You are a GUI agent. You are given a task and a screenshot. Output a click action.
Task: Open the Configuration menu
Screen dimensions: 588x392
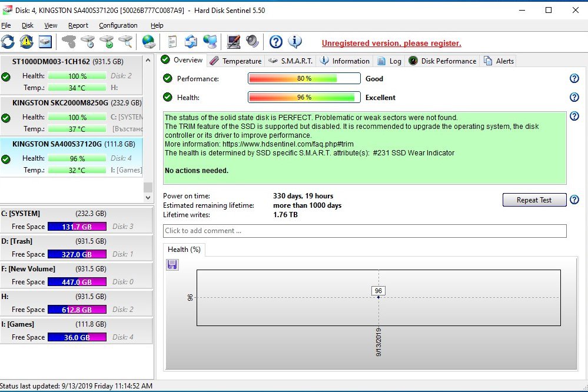tap(118, 25)
